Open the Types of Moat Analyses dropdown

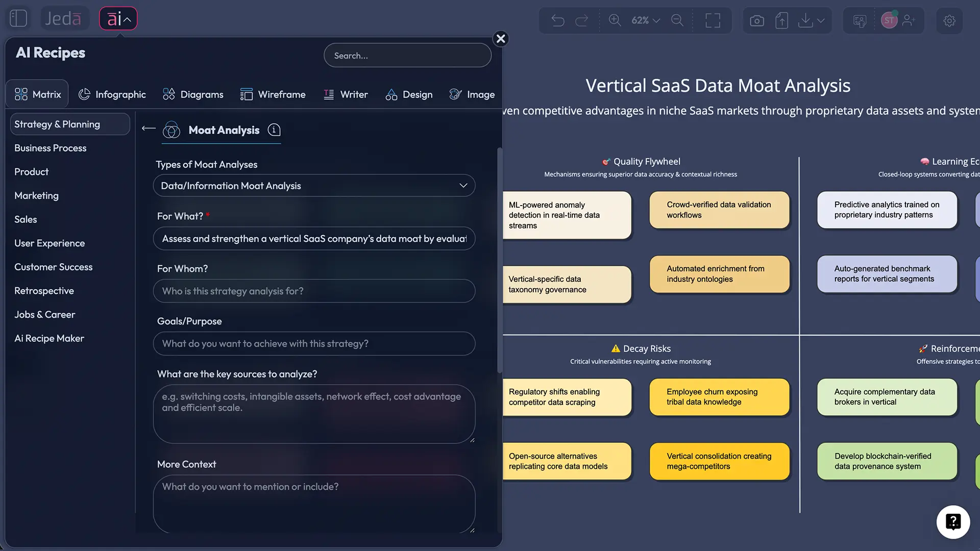pyautogui.click(x=313, y=185)
